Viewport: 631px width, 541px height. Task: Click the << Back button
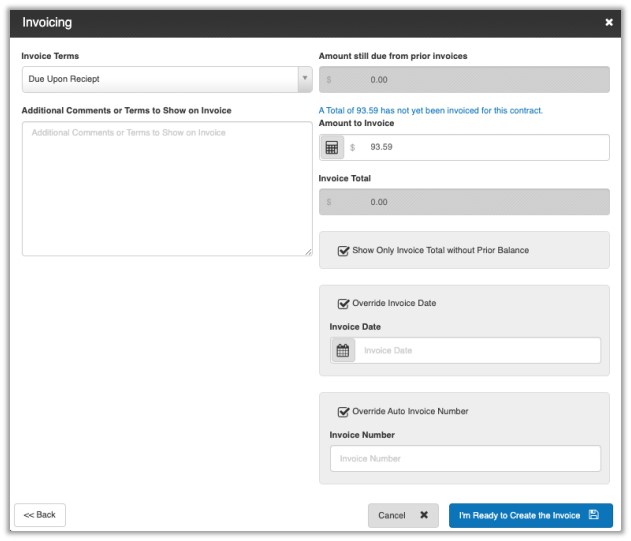pyautogui.click(x=40, y=515)
